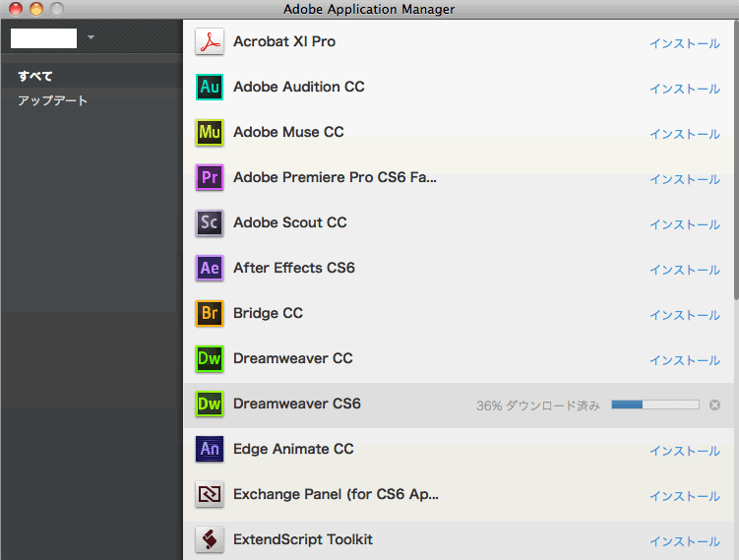The width and height of the screenshot is (739, 560).
Task: Select the Dreamweaver CS6 name text
Action: 297,404
